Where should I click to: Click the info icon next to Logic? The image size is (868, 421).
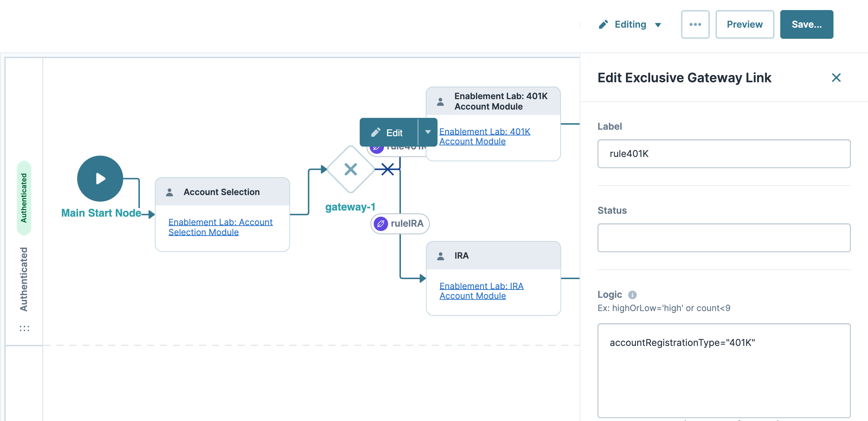click(x=633, y=295)
